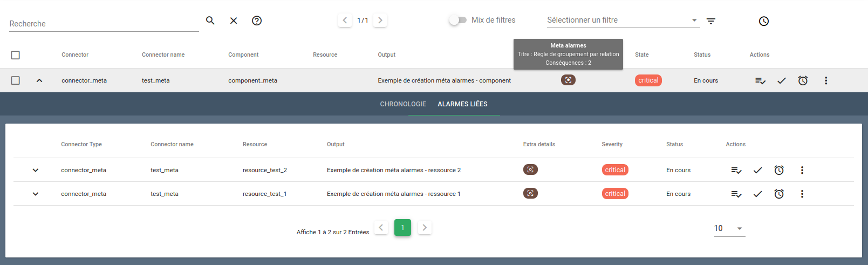This screenshot has height=265, width=868.
Task: Acknowledge the resource_test_1 alarm
Action: coord(757,194)
